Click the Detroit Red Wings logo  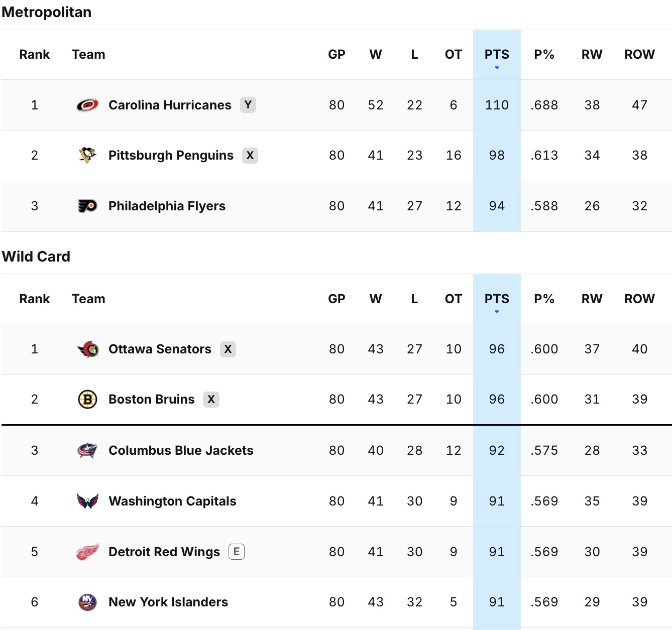point(87,552)
